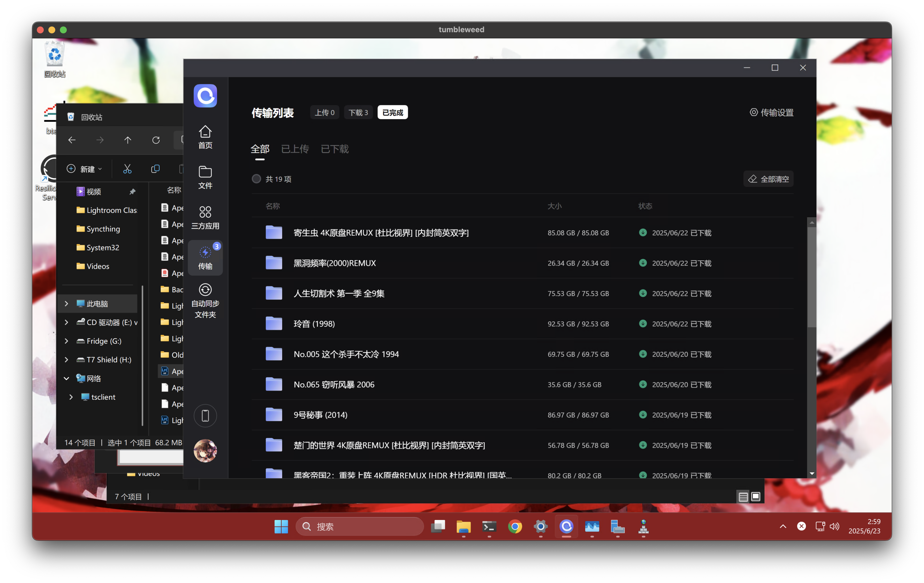The width and height of the screenshot is (924, 583).
Task: Click the user avatar picture
Action: click(205, 450)
